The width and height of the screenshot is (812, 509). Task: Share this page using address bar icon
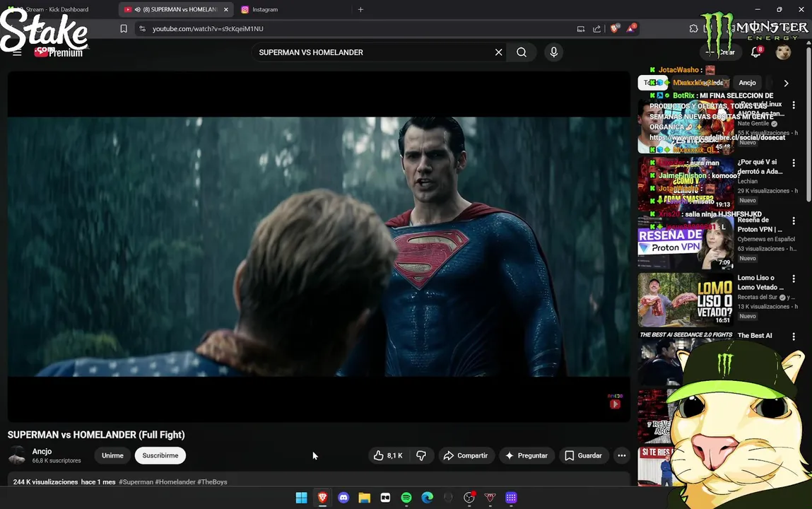click(x=596, y=29)
